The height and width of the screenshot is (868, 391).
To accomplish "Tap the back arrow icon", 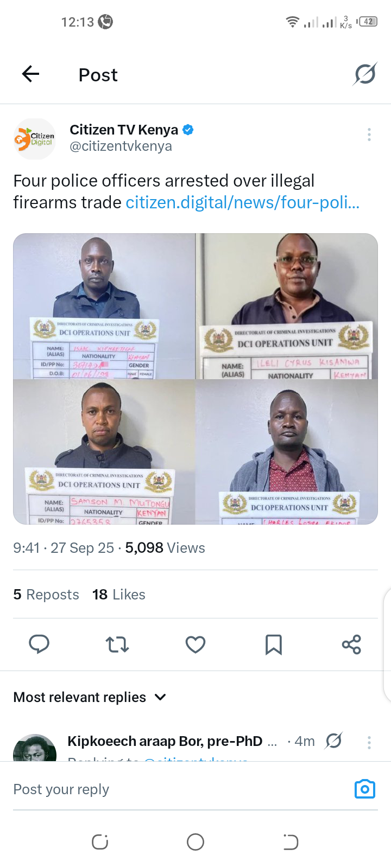I will pyautogui.click(x=30, y=74).
